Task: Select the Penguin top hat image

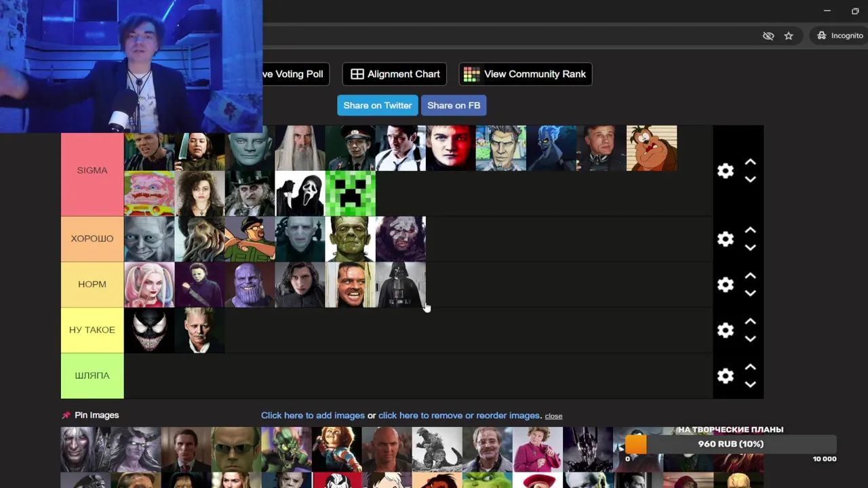Action: [x=250, y=193]
